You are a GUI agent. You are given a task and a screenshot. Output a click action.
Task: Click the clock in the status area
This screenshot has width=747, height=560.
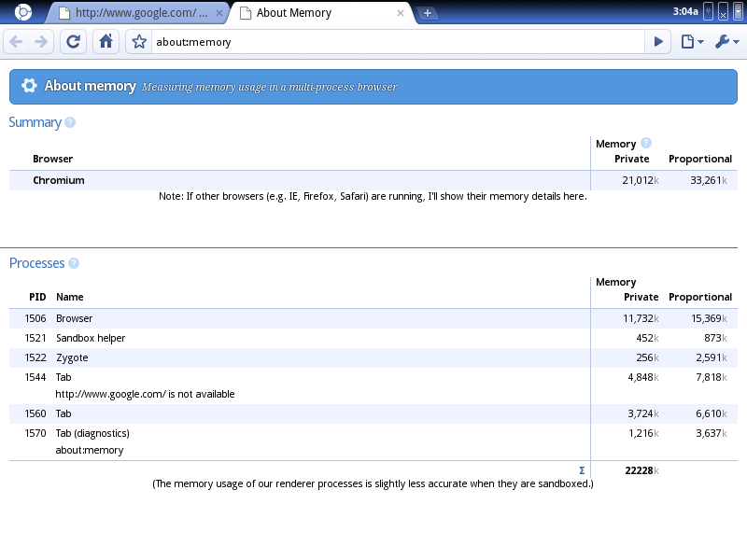click(684, 11)
